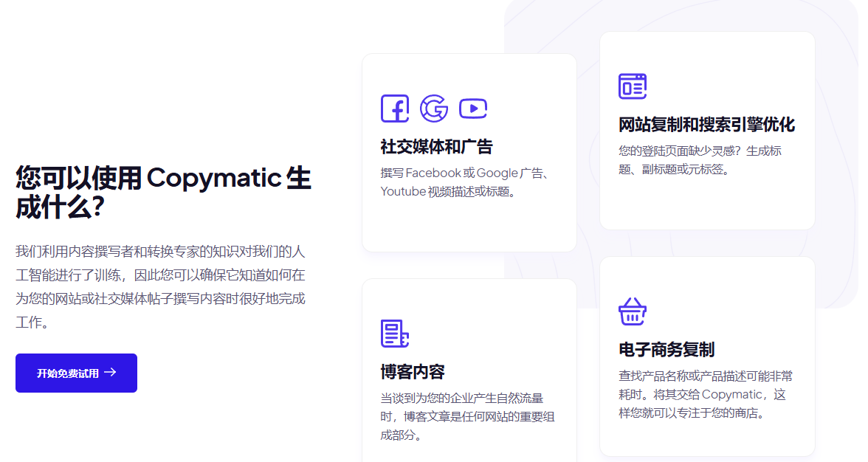
Task: Click the description starting 撰写 Facebook 或 Google 广告
Action: (466, 182)
